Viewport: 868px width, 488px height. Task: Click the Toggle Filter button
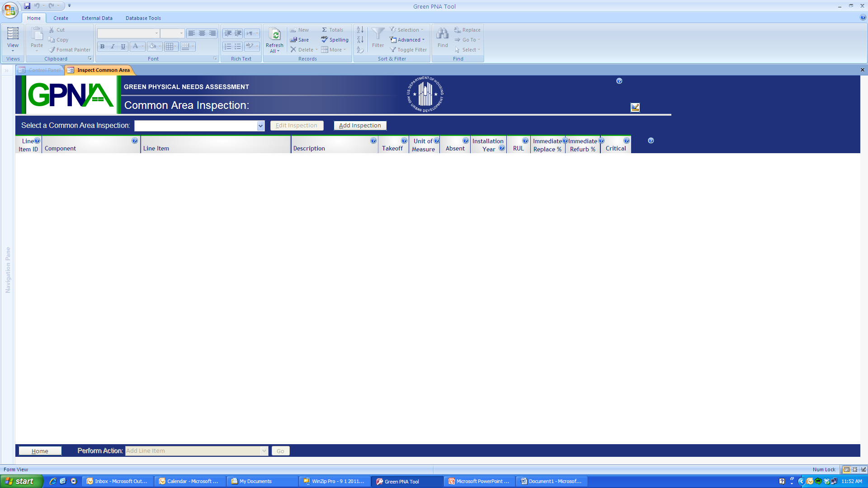point(408,50)
